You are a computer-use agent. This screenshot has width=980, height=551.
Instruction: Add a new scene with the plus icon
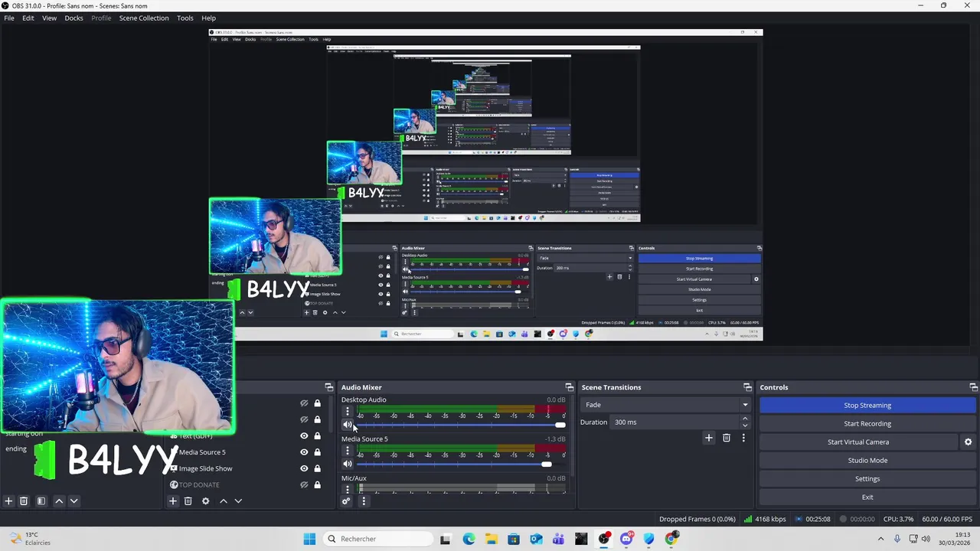[x=8, y=501]
